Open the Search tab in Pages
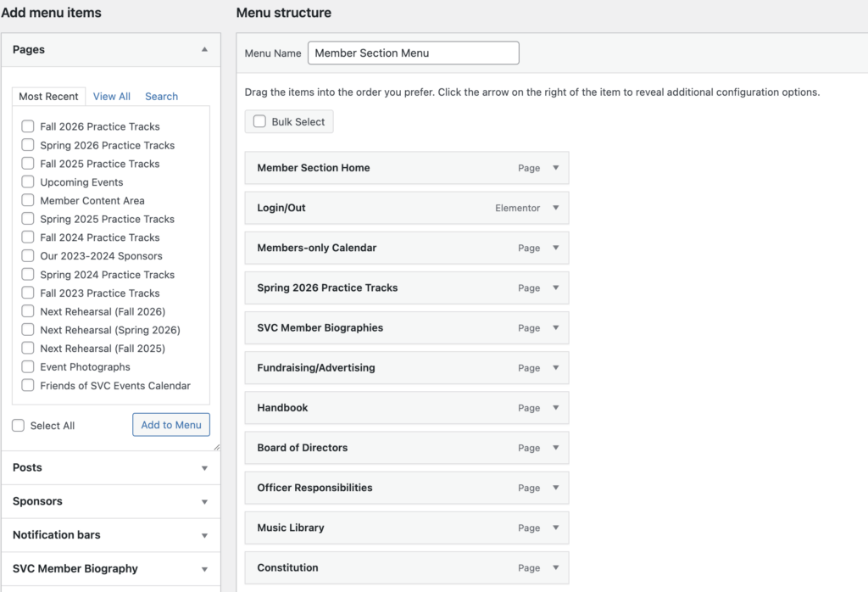This screenshot has height=592, width=868. pyautogui.click(x=161, y=97)
